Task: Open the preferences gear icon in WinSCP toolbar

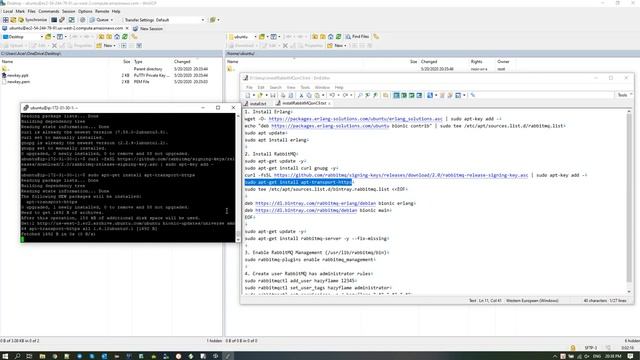Action: pos(82,20)
